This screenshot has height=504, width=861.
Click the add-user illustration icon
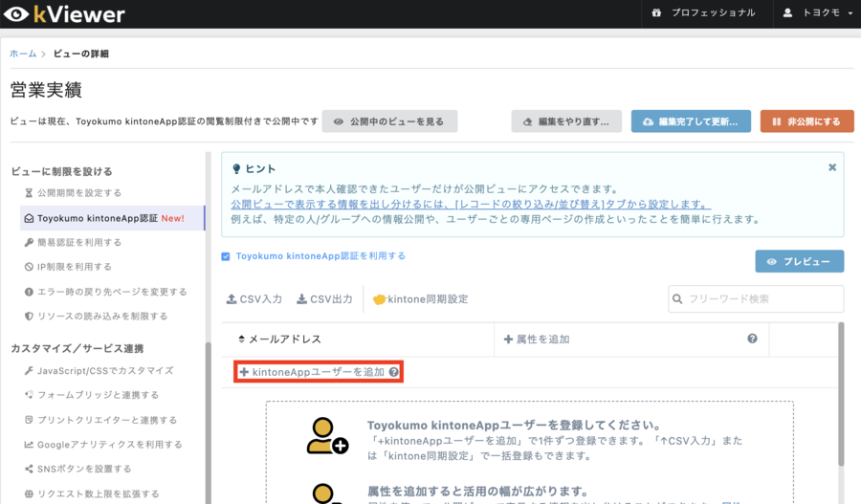coord(327,436)
